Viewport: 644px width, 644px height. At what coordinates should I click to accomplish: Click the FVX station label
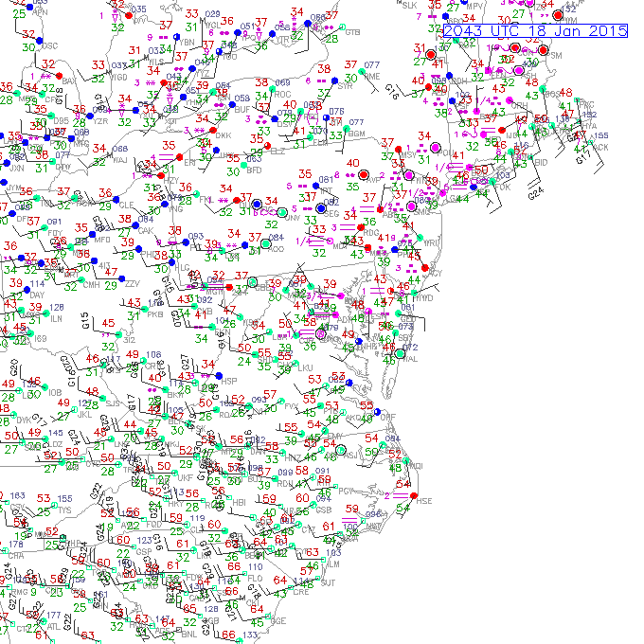tap(291, 406)
